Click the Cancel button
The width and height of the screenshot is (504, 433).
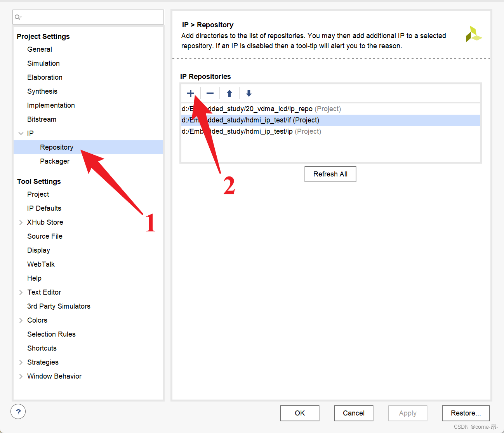354,413
